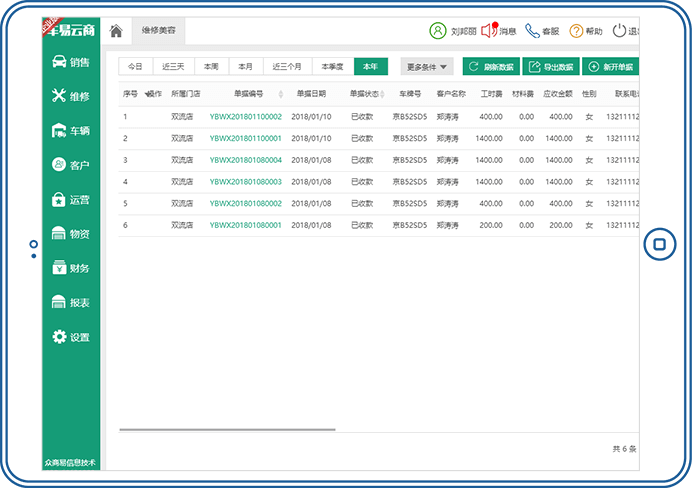Image resolution: width=692 pixels, height=488 pixels.
Task: Click the horizontal table scrollbar
Action: click(x=227, y=429)
